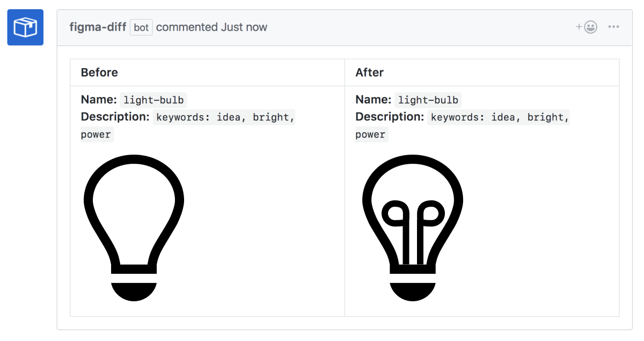This screenshot has width=644, height=341.
Task: Click the word "commented" in comment header
Action: point(187,27)
